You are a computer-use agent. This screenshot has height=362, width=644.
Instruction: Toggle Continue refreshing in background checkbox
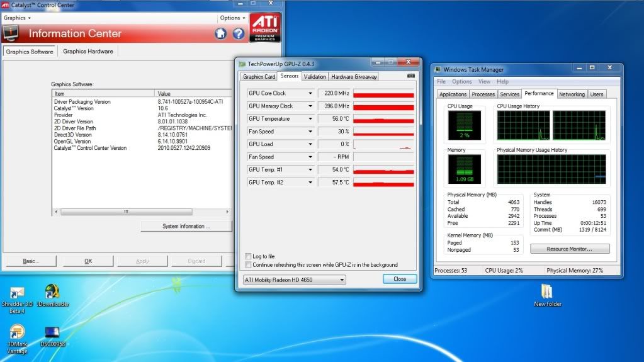click(x=248, y=265)
